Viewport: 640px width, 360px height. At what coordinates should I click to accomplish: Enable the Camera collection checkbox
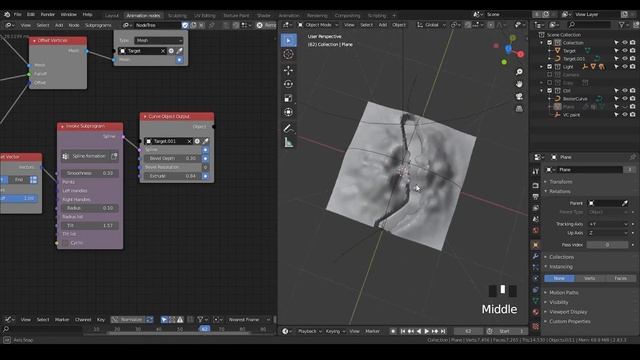click(x=549, y=75)
